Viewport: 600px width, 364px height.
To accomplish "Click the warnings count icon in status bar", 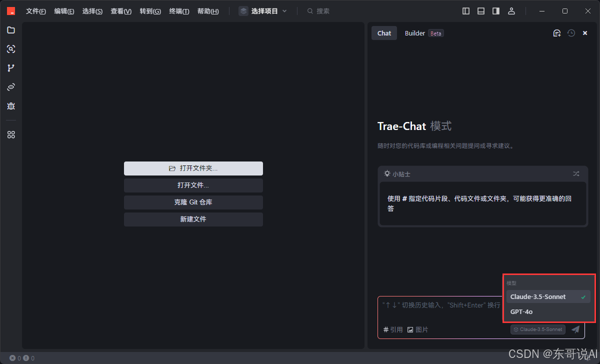I will 26,358.
